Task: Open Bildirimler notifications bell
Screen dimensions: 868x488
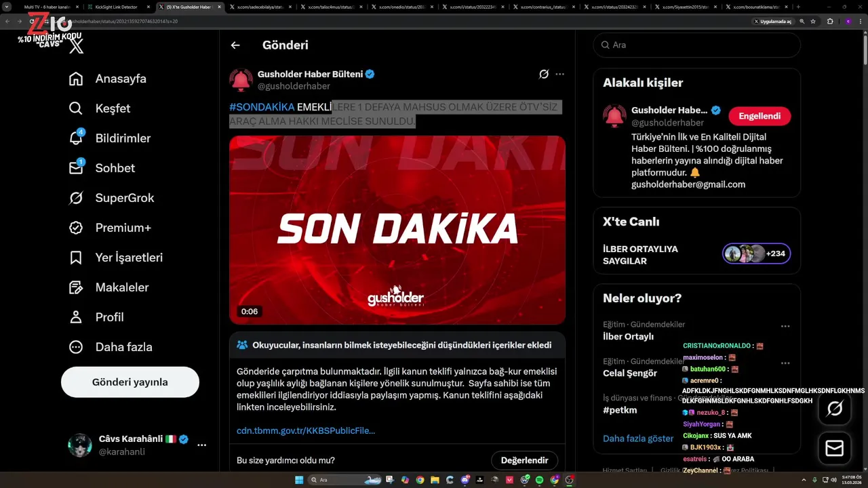Action: (110, 138)
